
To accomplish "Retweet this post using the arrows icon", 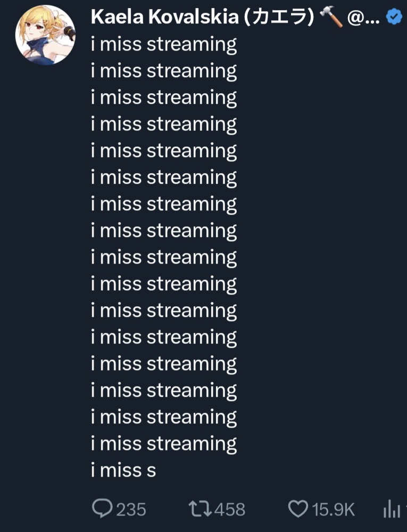I will pyautogui.click(x=200, y=509).
